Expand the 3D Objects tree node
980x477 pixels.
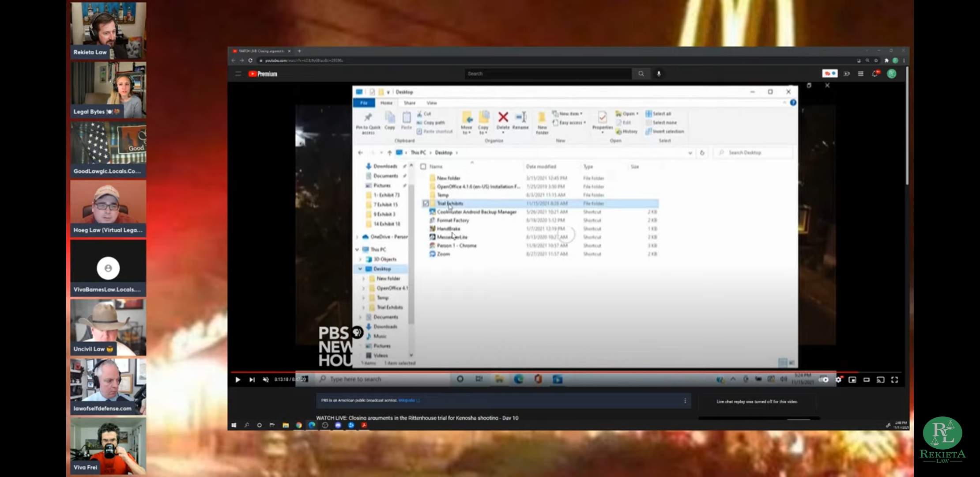[x=361, y=259]
